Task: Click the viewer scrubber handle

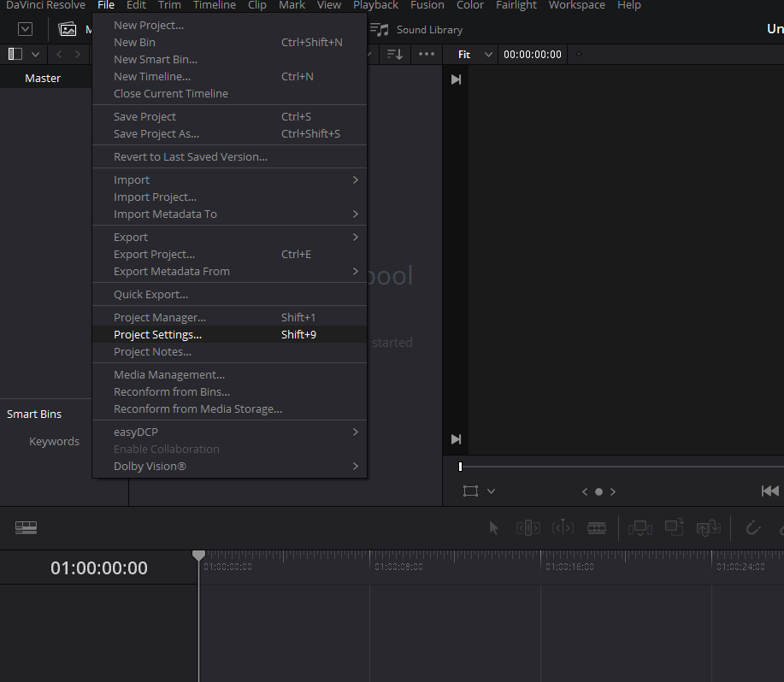Action: point(461,467)
